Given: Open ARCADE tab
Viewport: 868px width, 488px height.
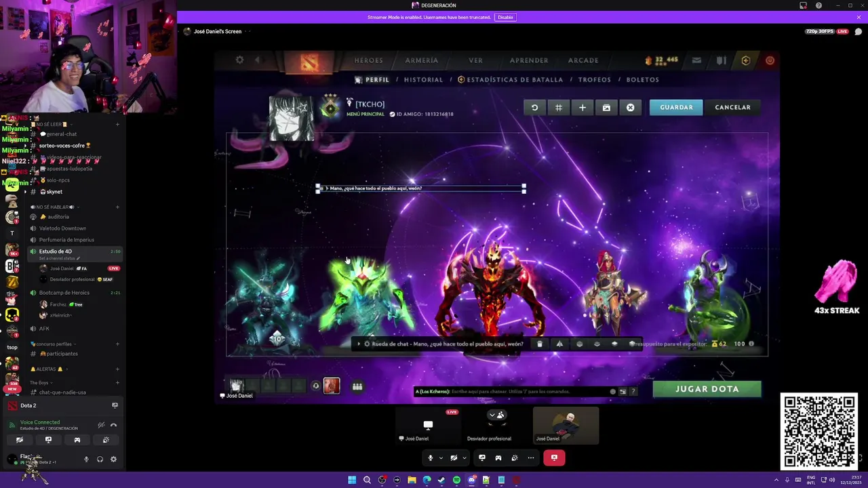Looking at the screenshot, I should pyautogui.click(x=583, y=60).
